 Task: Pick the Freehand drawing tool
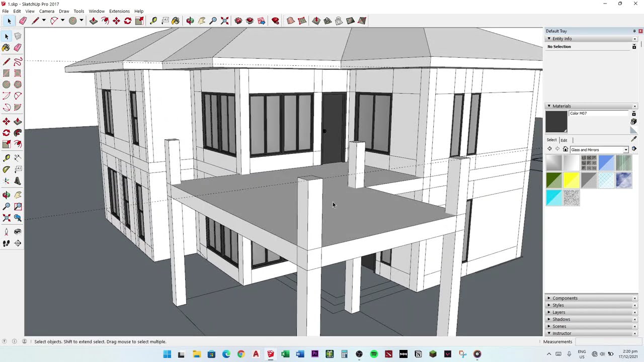point(18,61)
